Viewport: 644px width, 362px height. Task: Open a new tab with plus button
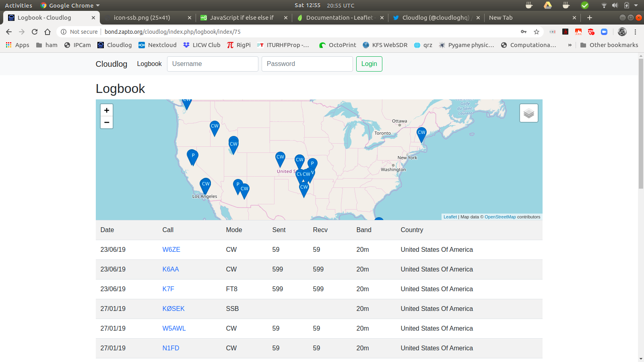point(590,18)
